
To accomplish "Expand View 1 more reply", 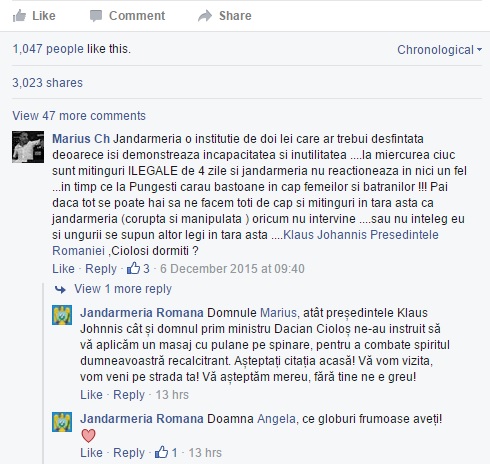I will 123,289.
